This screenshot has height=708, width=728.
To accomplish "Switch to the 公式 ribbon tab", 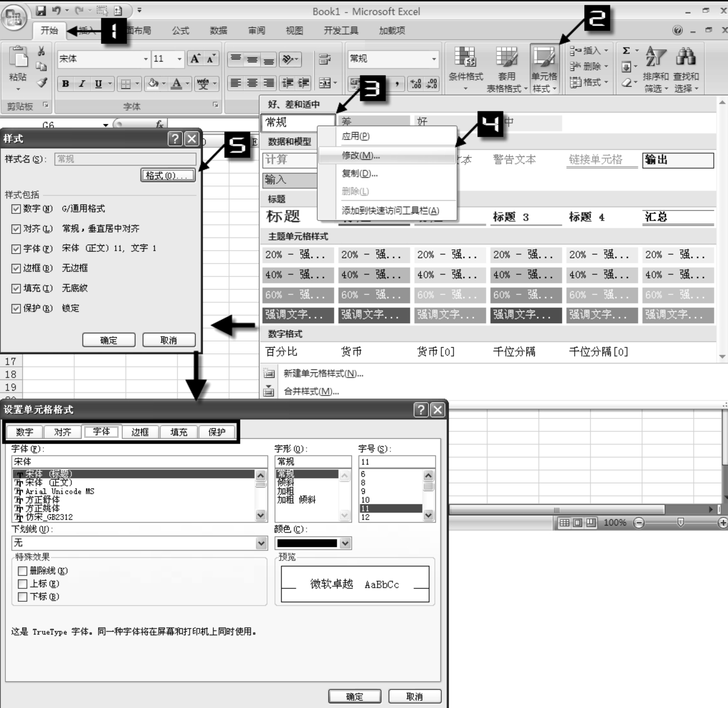I will pos(181,31).
